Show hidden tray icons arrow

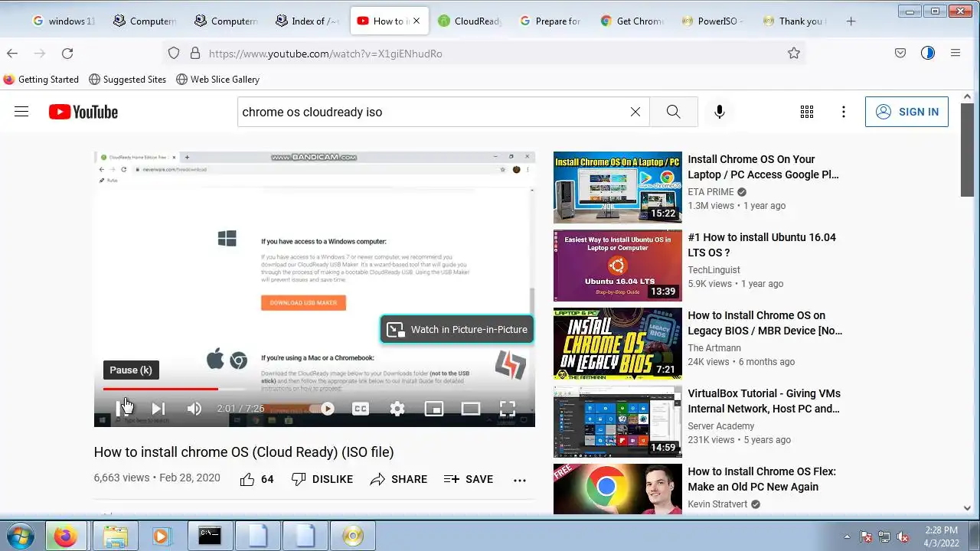coord(847,536)
